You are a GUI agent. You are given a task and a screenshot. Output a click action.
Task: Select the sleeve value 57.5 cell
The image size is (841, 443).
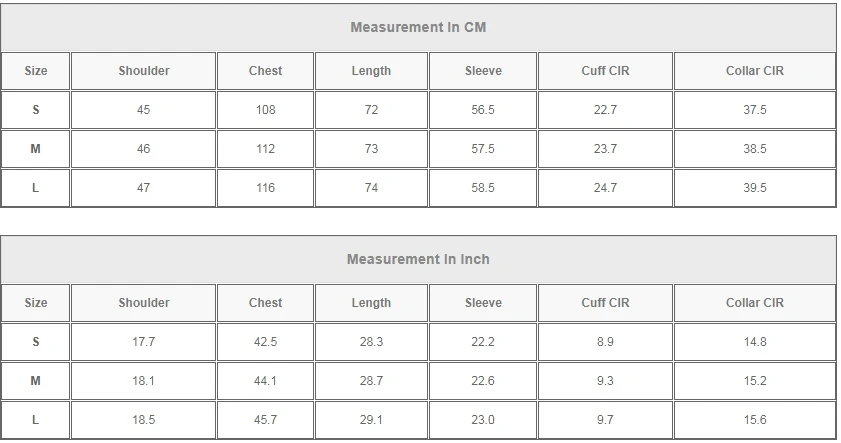tap(483, 149)
